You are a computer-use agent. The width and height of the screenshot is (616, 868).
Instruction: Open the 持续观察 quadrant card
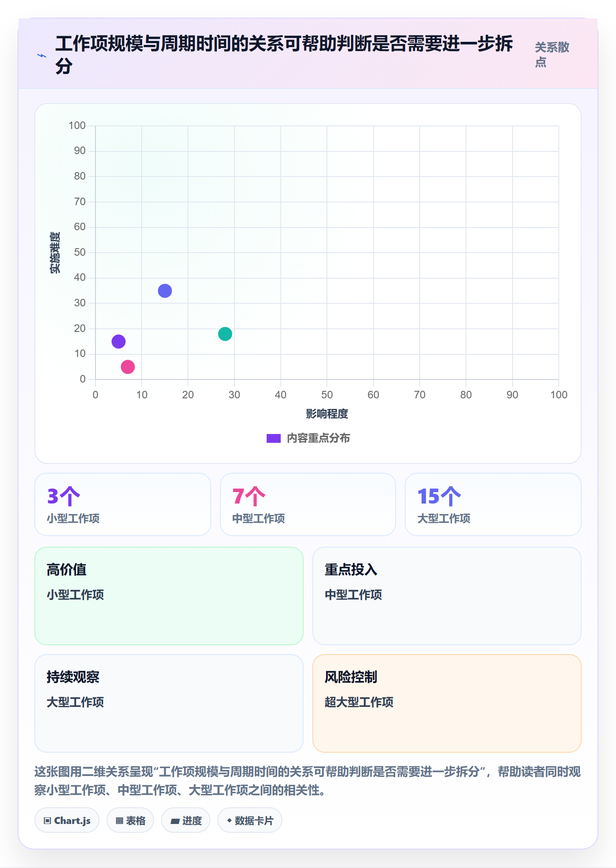(169, 703)
